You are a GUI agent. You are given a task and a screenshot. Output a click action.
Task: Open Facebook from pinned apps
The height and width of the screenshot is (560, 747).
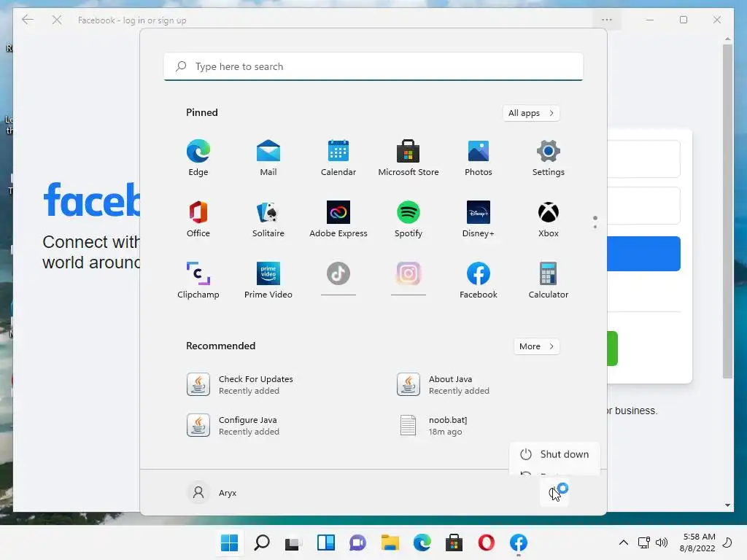(479, 280)
